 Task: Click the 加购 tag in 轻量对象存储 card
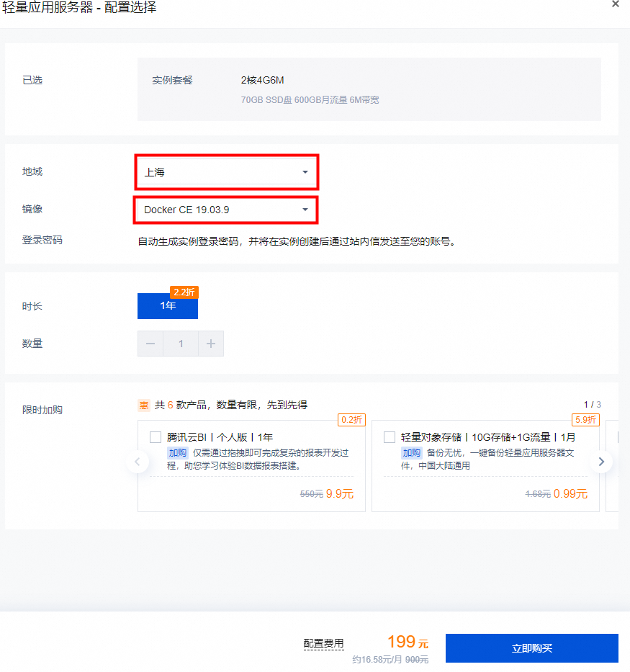411,452
